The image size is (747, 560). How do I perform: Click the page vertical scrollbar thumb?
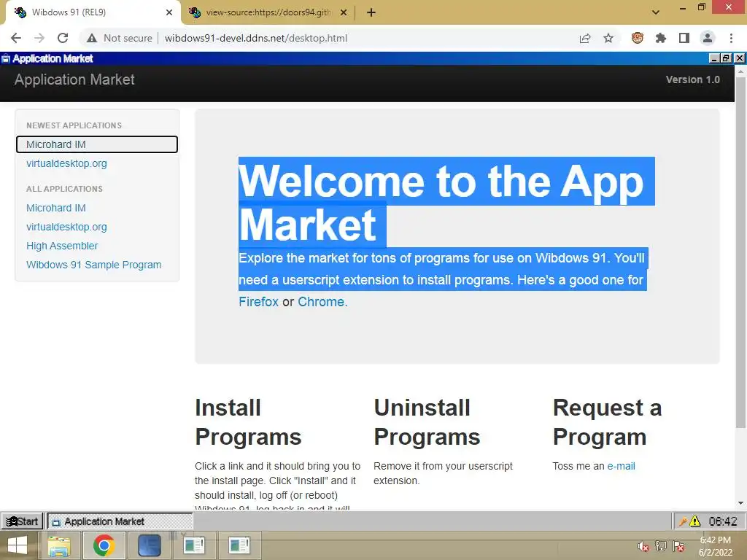740,252
